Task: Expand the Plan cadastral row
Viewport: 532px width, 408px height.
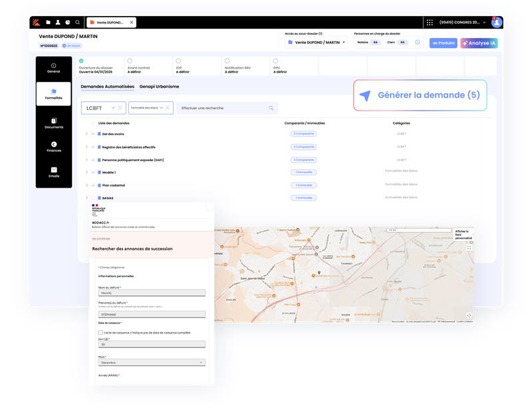Action: click(86, 186)
